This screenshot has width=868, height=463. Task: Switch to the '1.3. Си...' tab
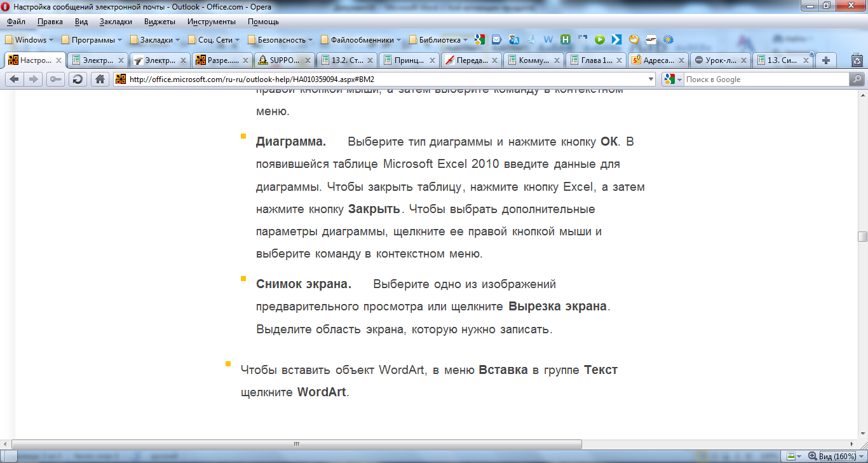click(782, 60)
